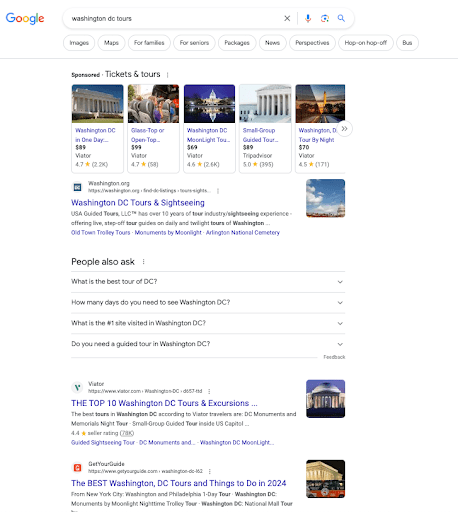The height and width of the screenshot is (512, 458).
Task: Expand Do you need a guided tour question
Action: (208, 344)
